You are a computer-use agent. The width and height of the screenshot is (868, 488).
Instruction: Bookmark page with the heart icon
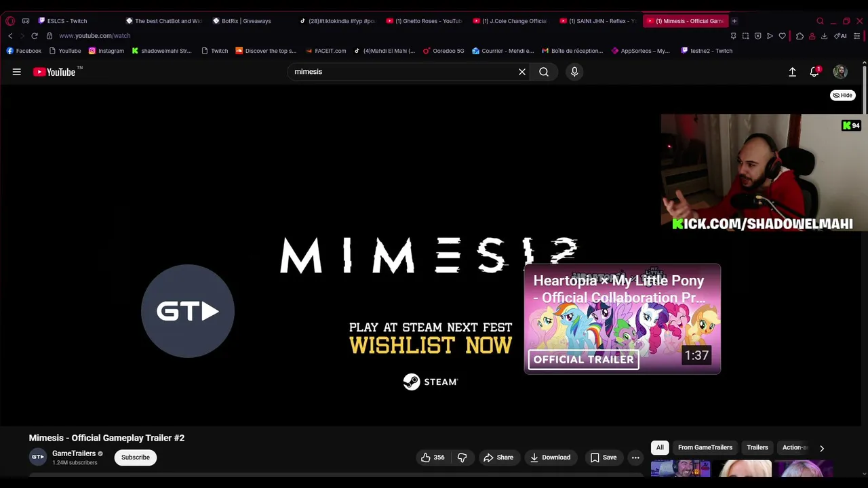(x=782, y=36)
